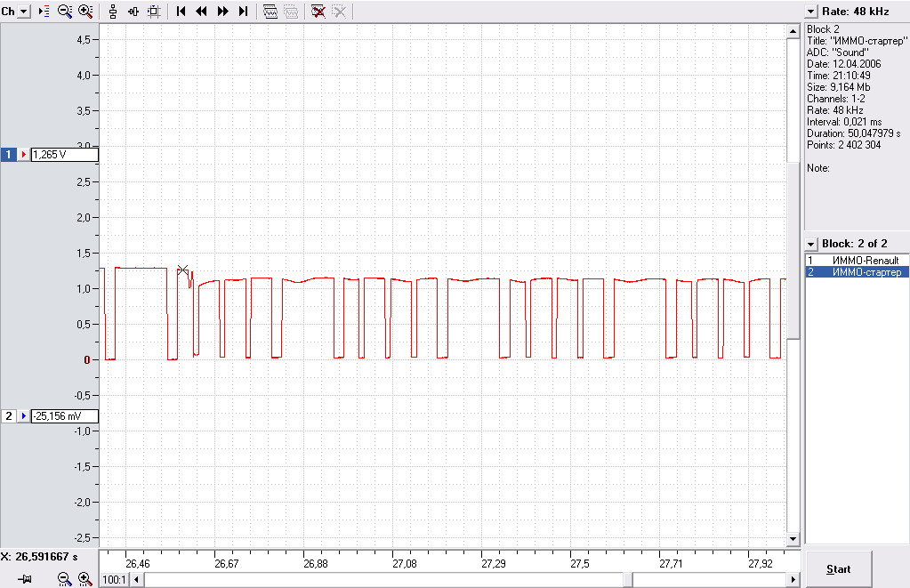
Task: Click the greyed-out delete X icon
Action: (339, 12)
